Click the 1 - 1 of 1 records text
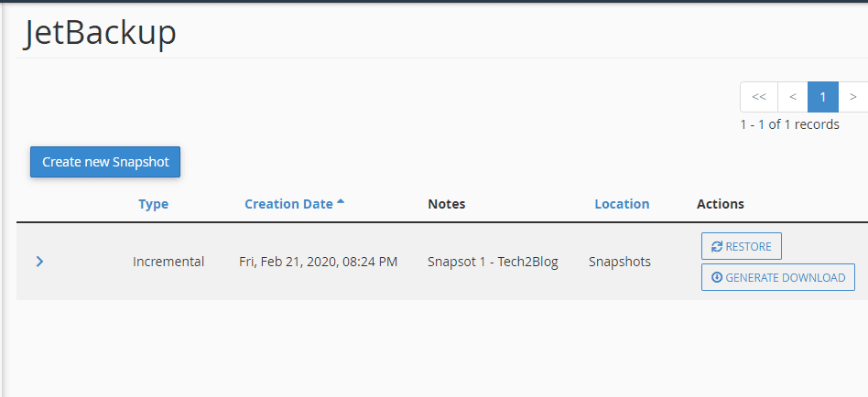The image size is (868, 397). click(x=789, y=124)
